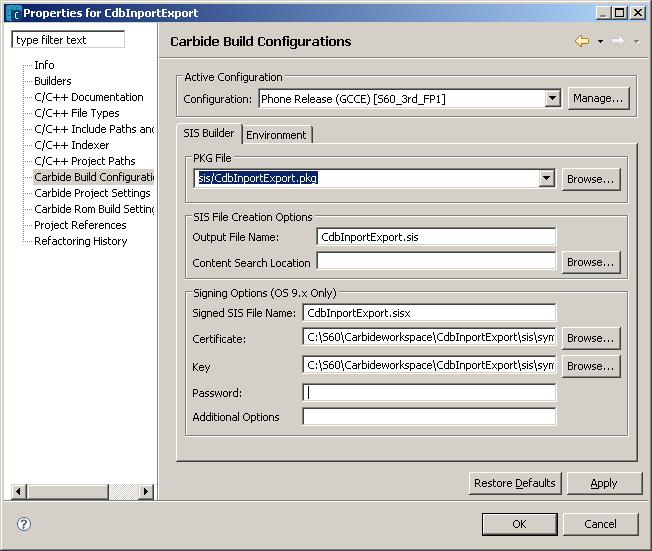Image resolution: width=652 pixels, height=551 pixels.
Task: Click the horizontal scrollbar thumb in tree
Action: point(68,492)
